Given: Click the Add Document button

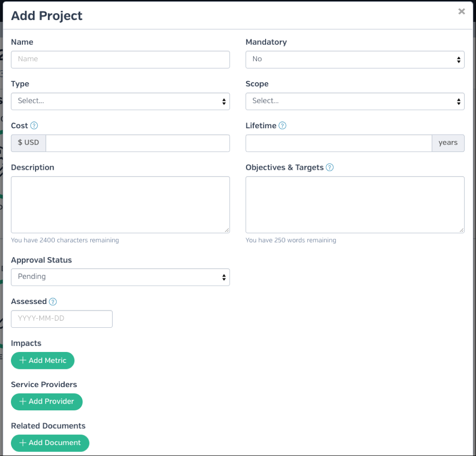Looking at the screenshot, I should pos(50,443).
